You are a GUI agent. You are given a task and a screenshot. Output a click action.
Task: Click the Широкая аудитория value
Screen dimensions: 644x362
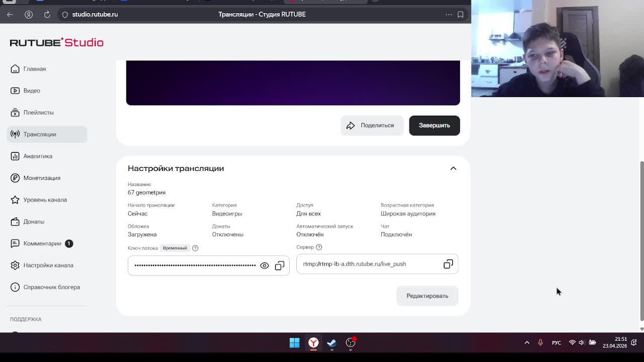408,214
